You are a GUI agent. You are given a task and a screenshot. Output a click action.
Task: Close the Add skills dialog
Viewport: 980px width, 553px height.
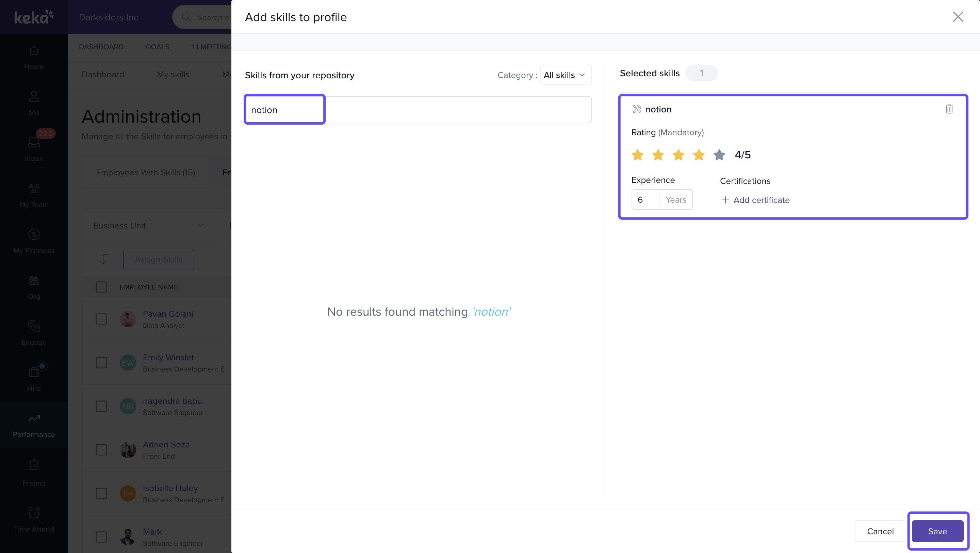(x=958, y=17)
